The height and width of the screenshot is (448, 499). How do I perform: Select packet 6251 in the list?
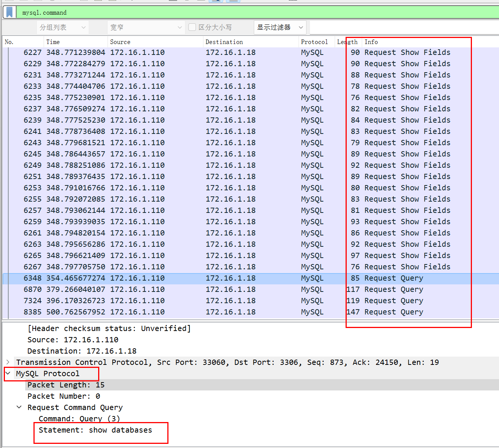[251, 176]
